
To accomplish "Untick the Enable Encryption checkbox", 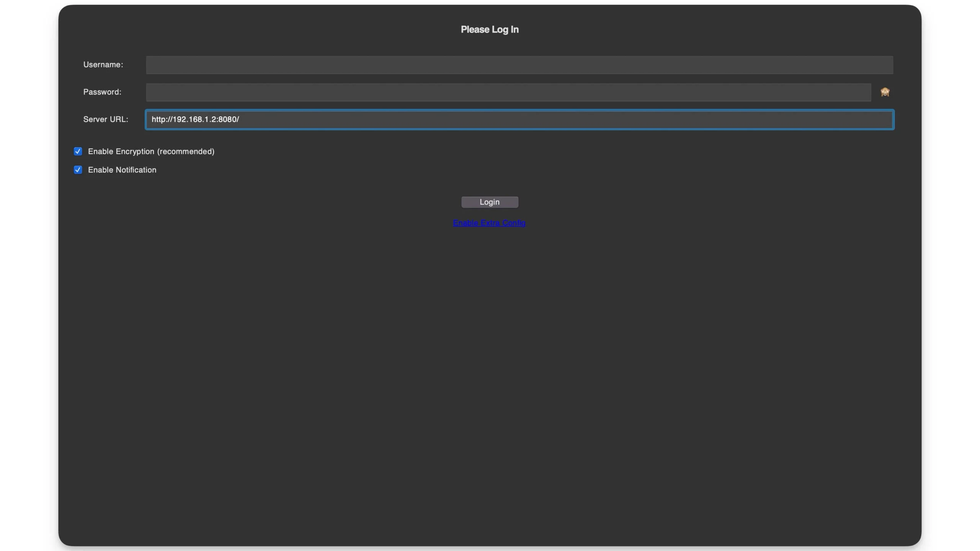I will pos(78,152).
